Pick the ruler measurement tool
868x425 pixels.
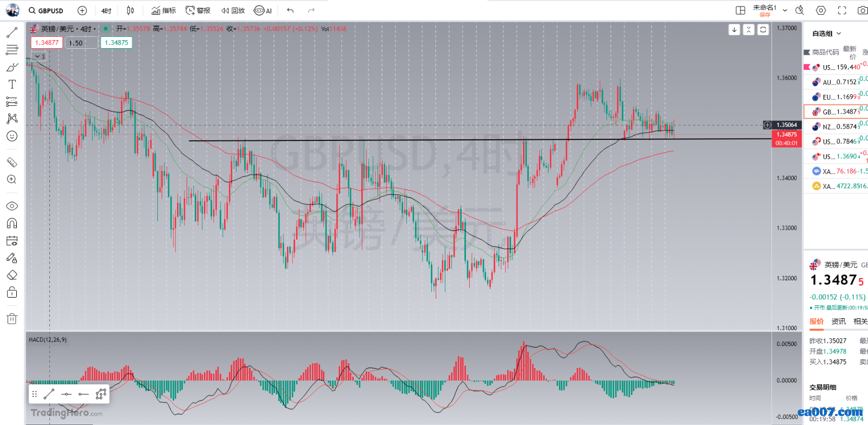[12, 162]
